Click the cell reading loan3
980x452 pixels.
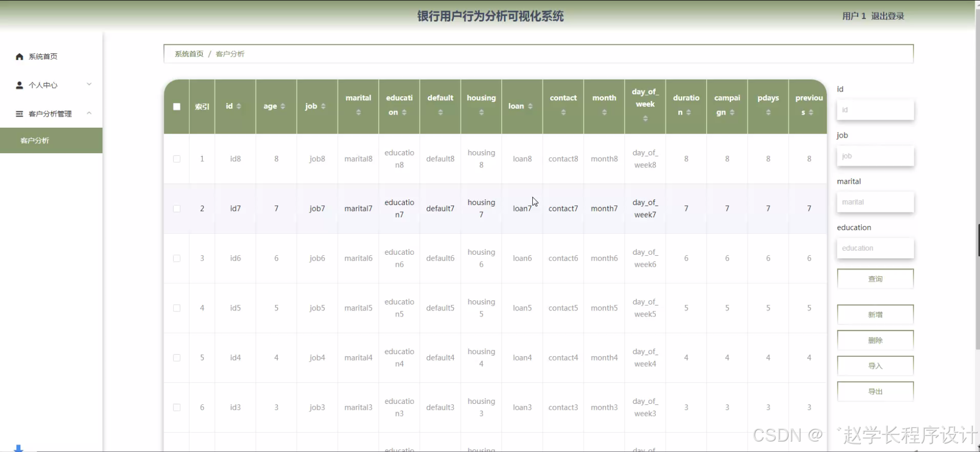click(x=522, y=408)
